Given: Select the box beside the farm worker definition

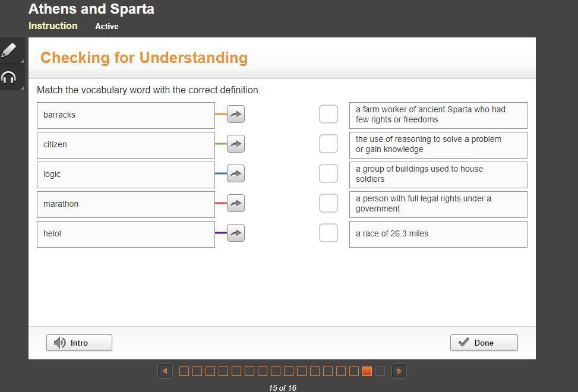Looking at the screenshot, I should (329, 114).
